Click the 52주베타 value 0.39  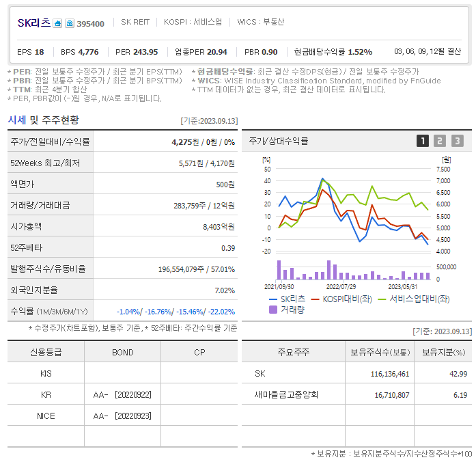228,248
